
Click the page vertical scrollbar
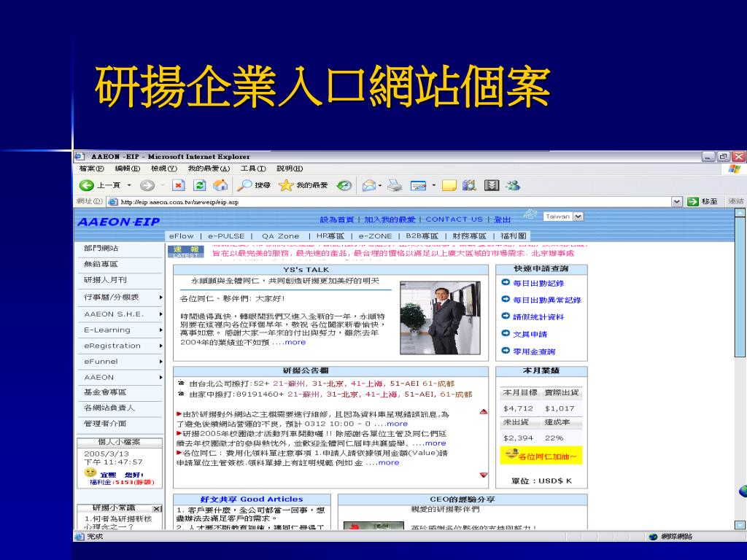(740, 369)
